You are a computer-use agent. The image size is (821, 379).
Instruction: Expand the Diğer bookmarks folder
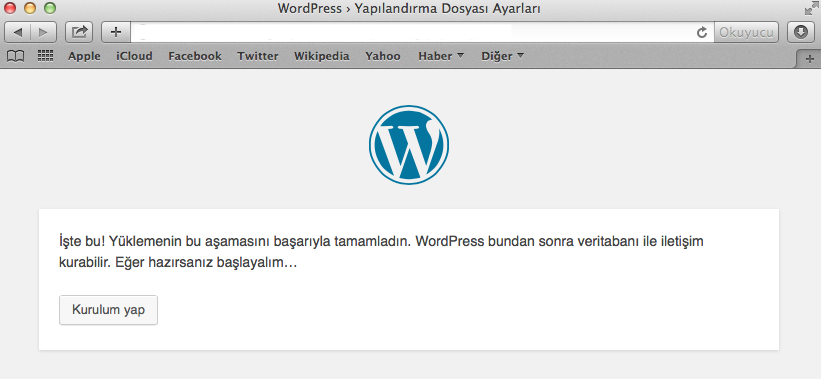(x=502, y=56)
